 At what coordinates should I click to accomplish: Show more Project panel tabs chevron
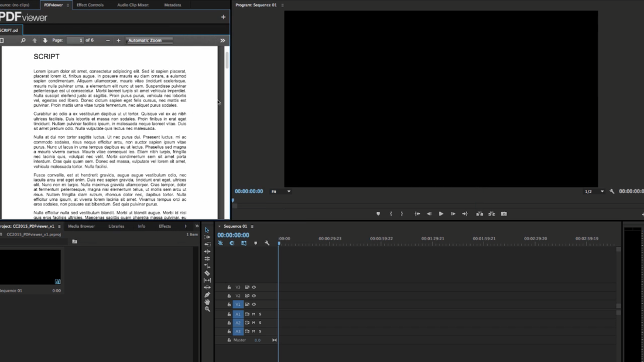click(x=197, y=227)
